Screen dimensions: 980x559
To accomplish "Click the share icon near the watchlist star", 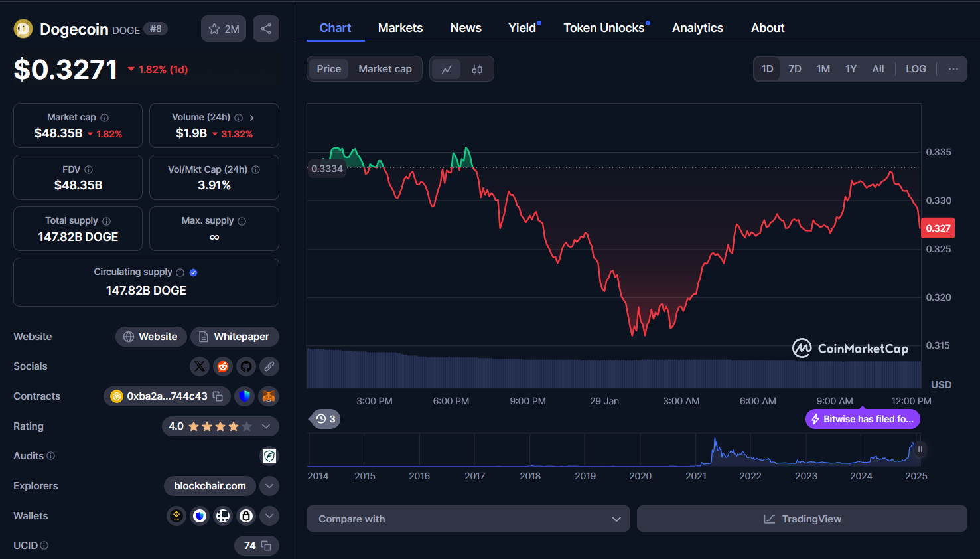I will [266, 28].
